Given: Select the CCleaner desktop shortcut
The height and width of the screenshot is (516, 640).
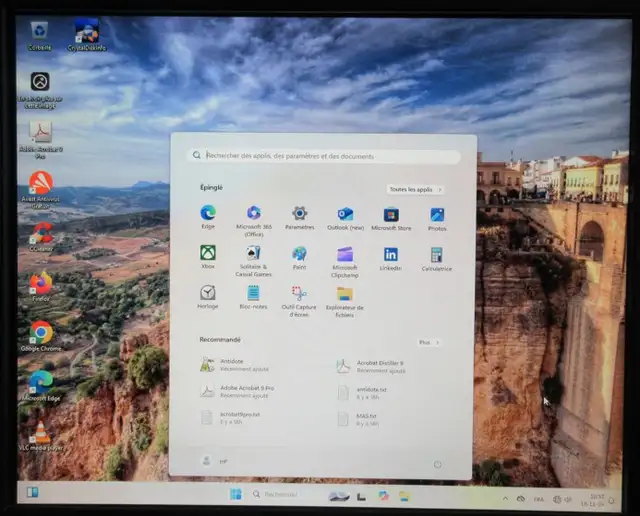Looking at the screenshot, I should [x=41, y=237].
